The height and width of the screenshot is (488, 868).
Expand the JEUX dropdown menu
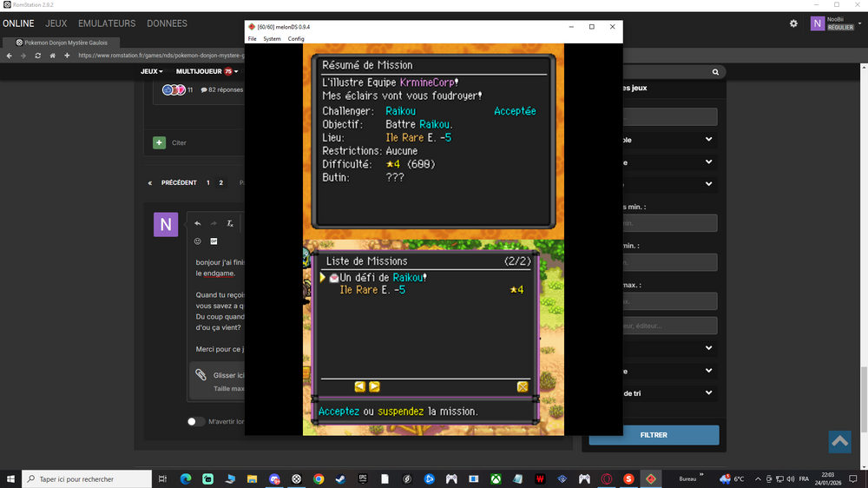tap(152, 71)
